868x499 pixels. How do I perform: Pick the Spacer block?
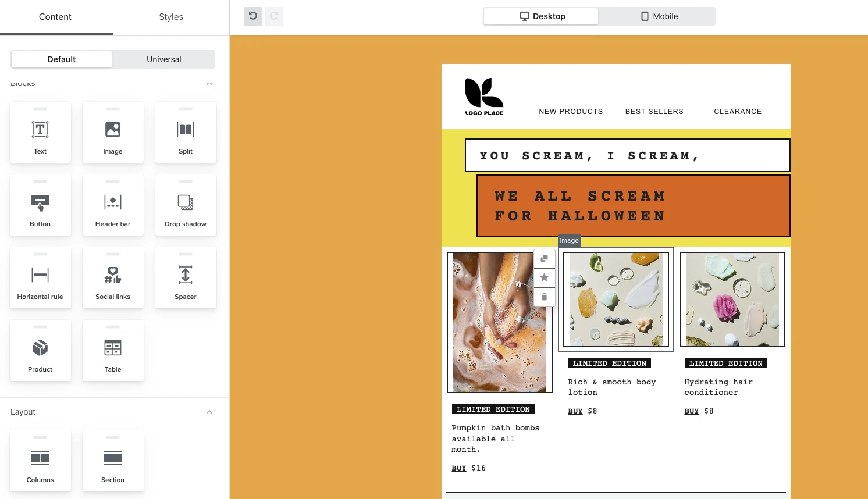(186, 278)
